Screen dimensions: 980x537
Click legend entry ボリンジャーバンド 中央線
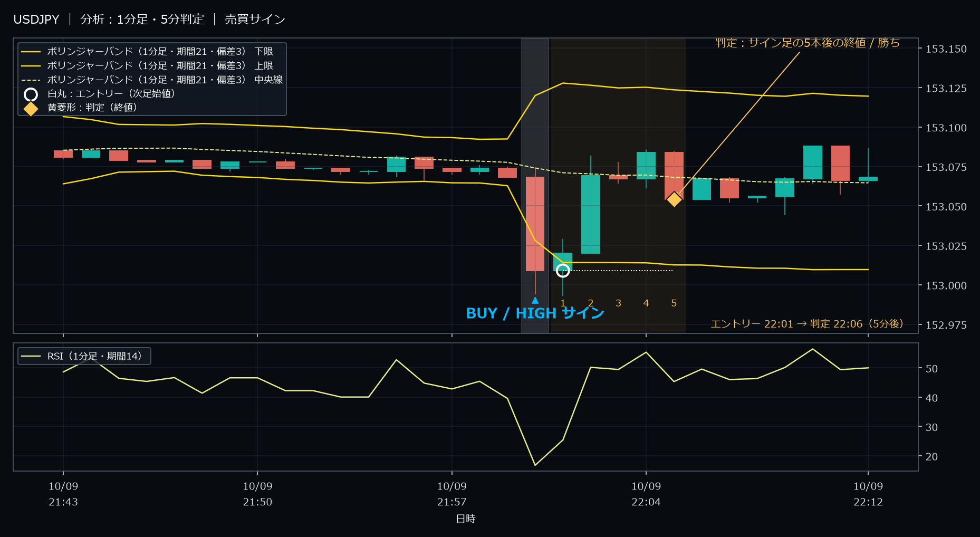click(165, 80)
